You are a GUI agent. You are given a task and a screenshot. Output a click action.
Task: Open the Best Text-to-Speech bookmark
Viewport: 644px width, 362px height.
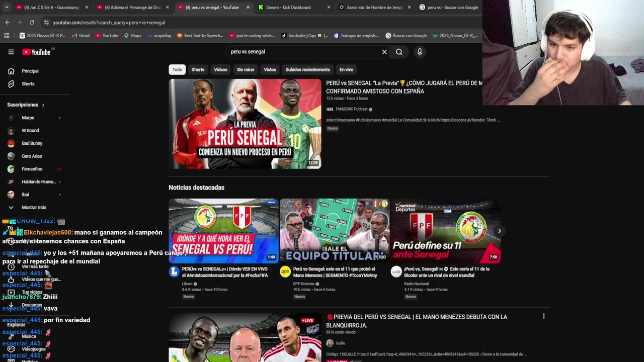tap(200, 36)
